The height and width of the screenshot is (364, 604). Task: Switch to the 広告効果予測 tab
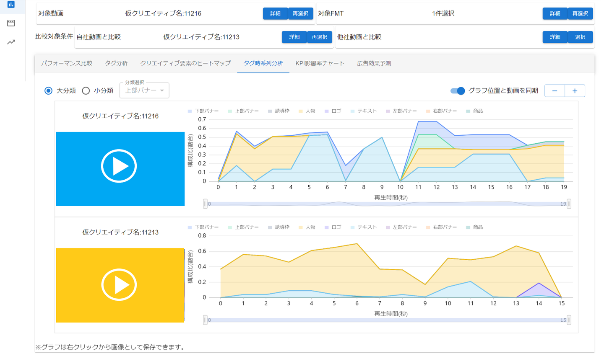374,63
